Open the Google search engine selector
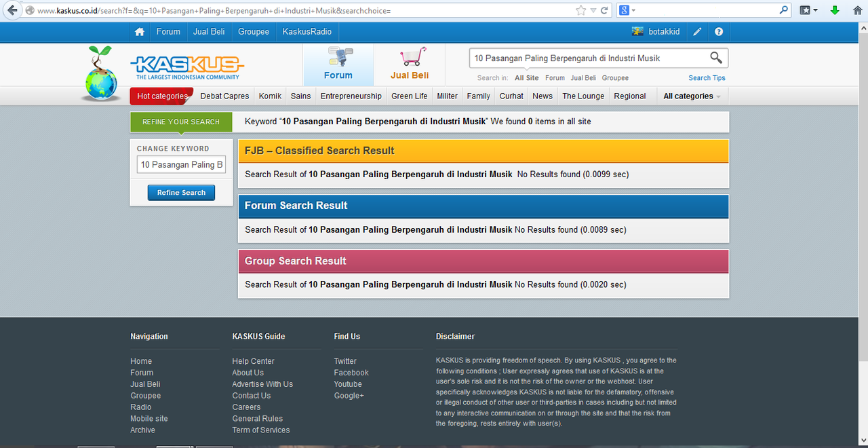868x448 pixels. click(x=627, y=11)
